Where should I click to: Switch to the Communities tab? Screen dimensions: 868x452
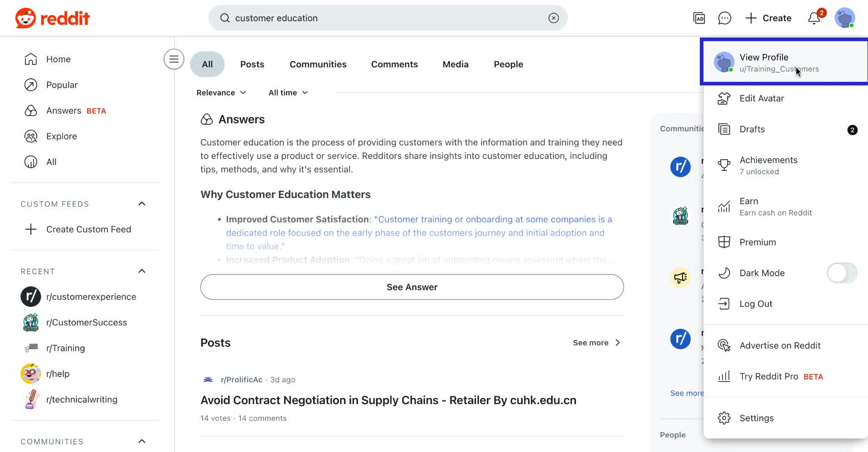pos(318,64)
